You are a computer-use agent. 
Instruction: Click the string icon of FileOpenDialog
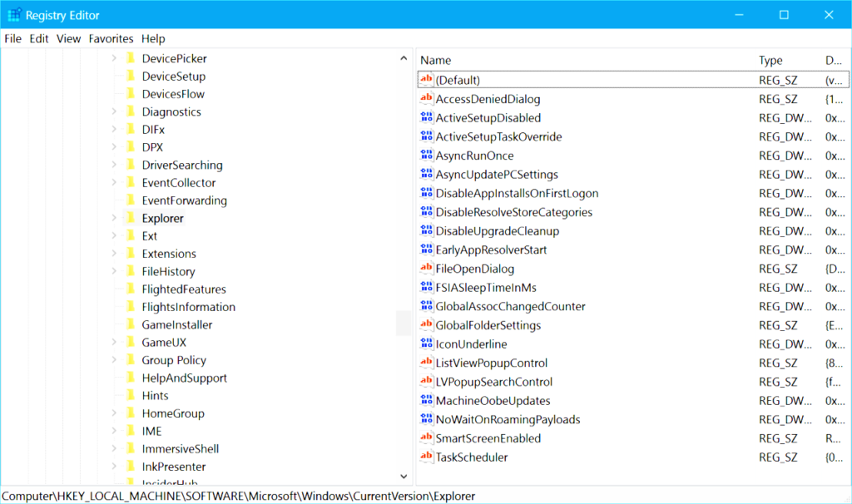coord(427,269)
